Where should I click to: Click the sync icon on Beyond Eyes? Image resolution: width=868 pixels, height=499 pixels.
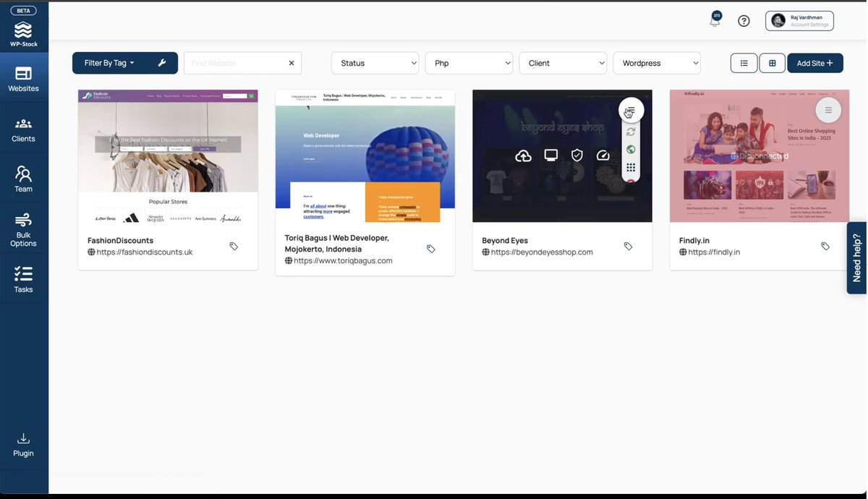(631, 132)
